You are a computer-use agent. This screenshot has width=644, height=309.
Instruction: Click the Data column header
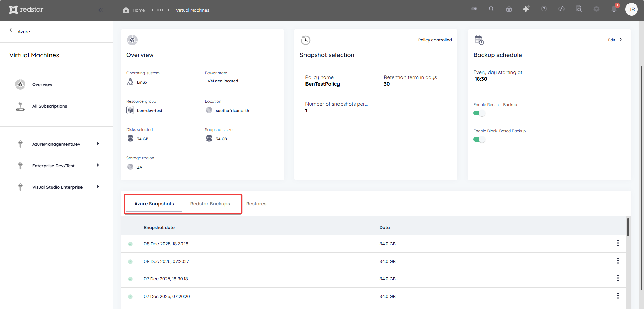point(385,228)
